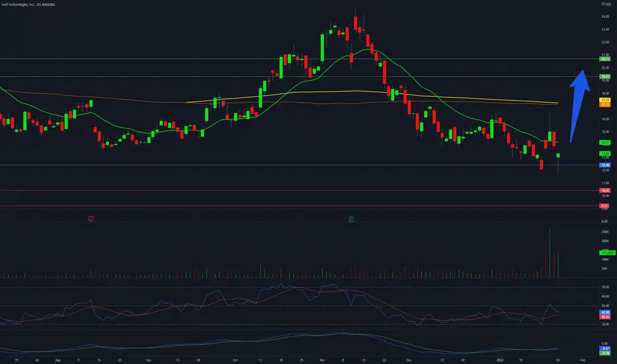This screenshot has width=617, height=364.
Task: Select the green 20.71 price line label
Action: [x=605, y=59]
